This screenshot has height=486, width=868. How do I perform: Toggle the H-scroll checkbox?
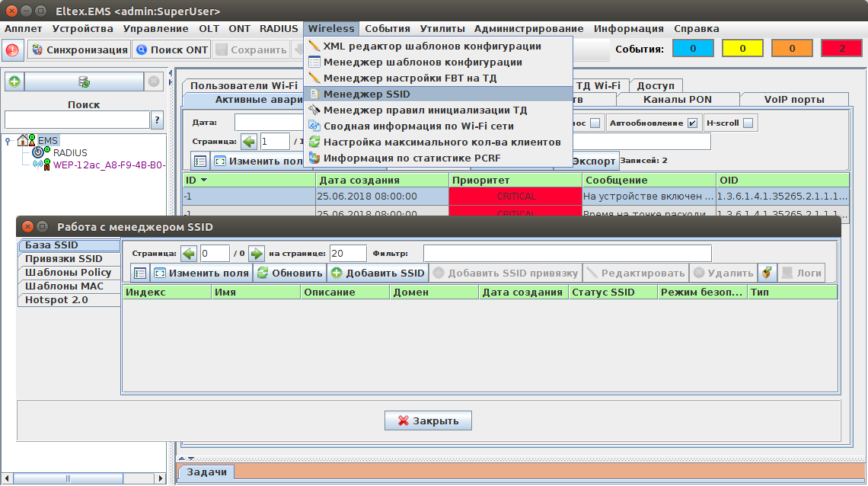(x=748, y=123)
